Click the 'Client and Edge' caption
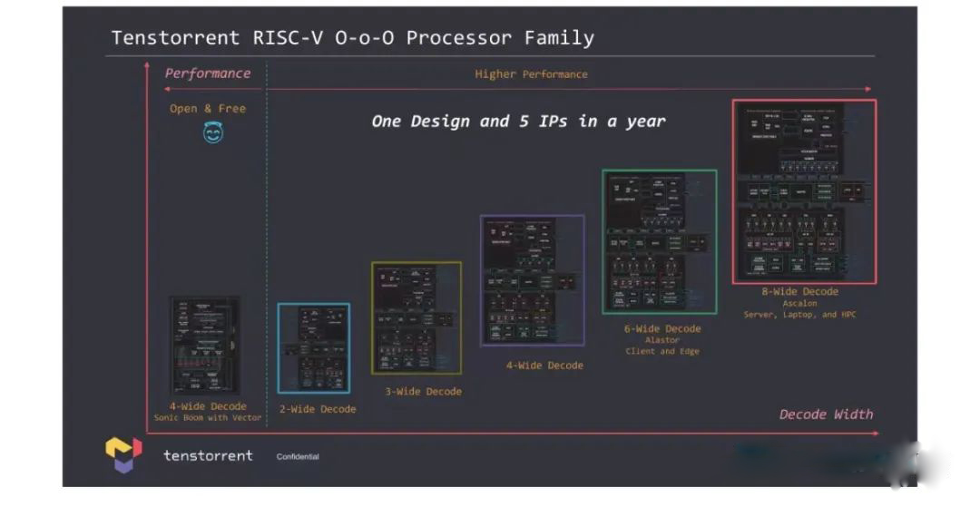The height and width of the screenshot is (507, 980). click(662, 352)
